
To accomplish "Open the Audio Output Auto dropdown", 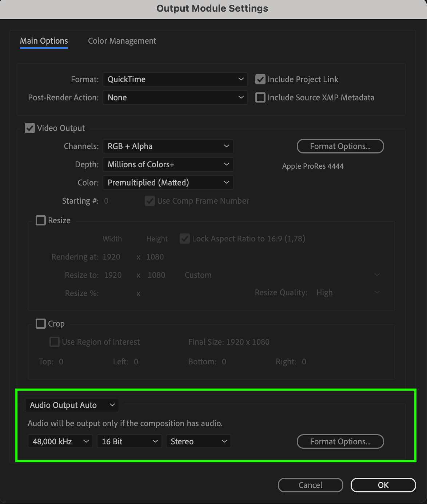I will coord(72,405).
